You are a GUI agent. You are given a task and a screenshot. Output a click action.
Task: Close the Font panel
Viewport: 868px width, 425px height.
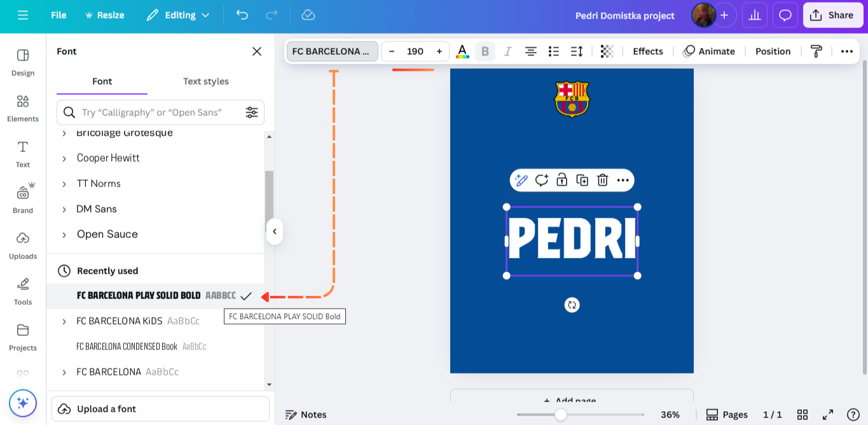pyautogui.click(x=257, y=52)
